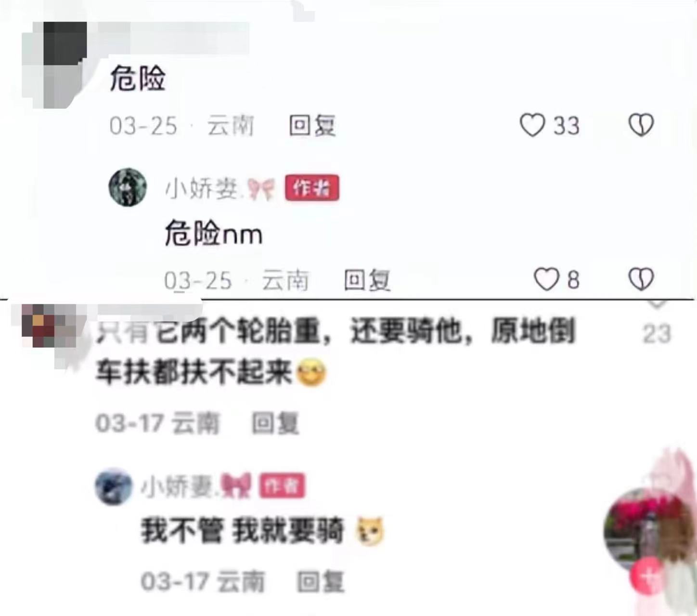Select the comment text 危险nm

[213, 234]
